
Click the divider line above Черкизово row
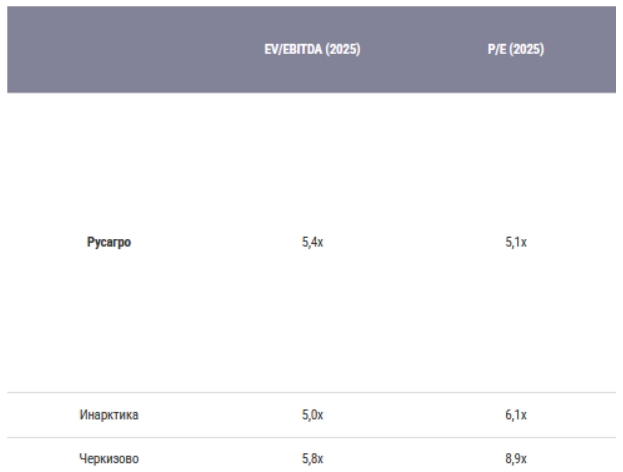[311, 437]
